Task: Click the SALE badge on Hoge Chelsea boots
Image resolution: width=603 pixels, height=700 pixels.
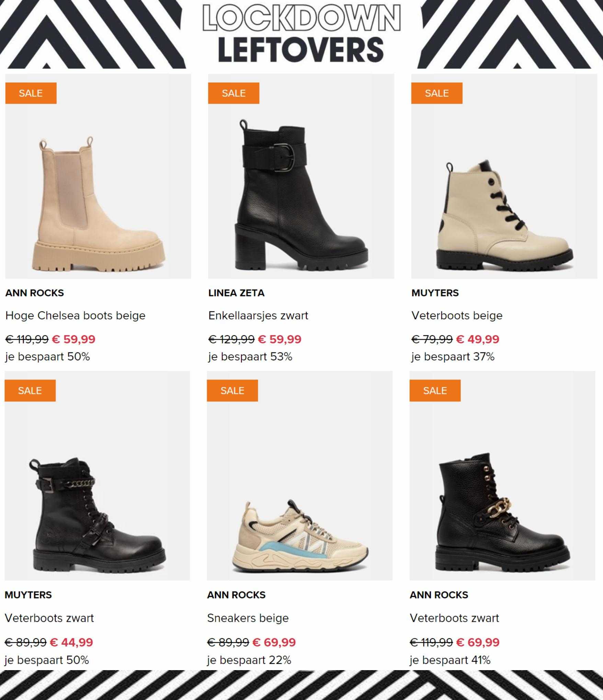Action: click(x=31, y=93)
